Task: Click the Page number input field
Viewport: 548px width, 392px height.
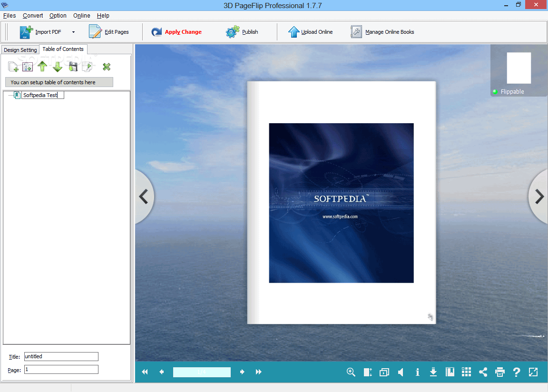Action: point(61,370)
